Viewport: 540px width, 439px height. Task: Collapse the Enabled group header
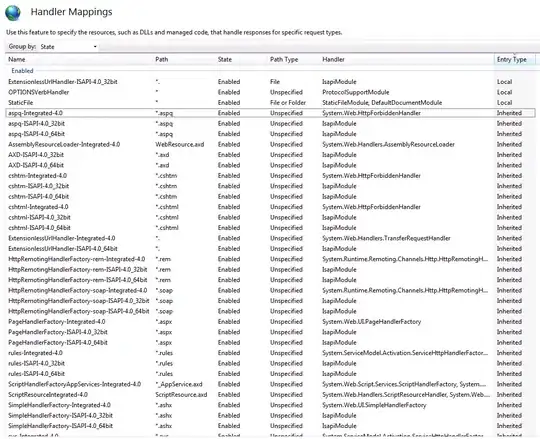[22, 71]
